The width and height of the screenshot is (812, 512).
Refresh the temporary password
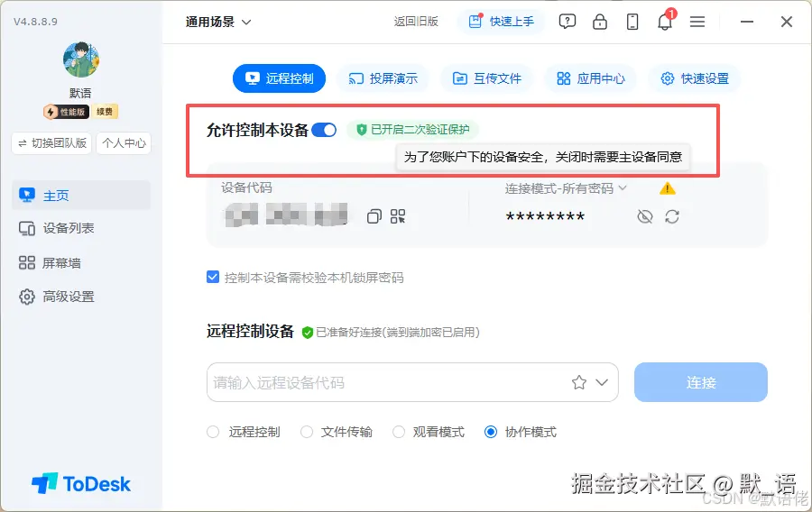pyautogui.click(x=672, y=216)
